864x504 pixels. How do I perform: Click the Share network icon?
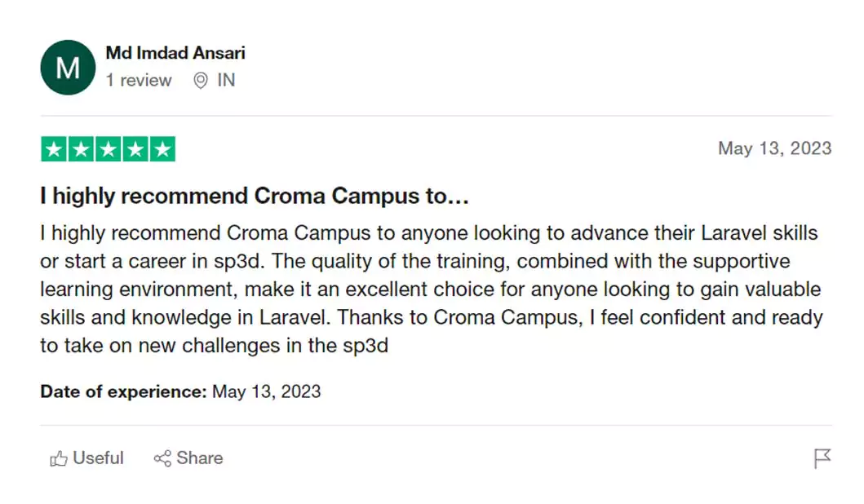click(x=162, y=458)
